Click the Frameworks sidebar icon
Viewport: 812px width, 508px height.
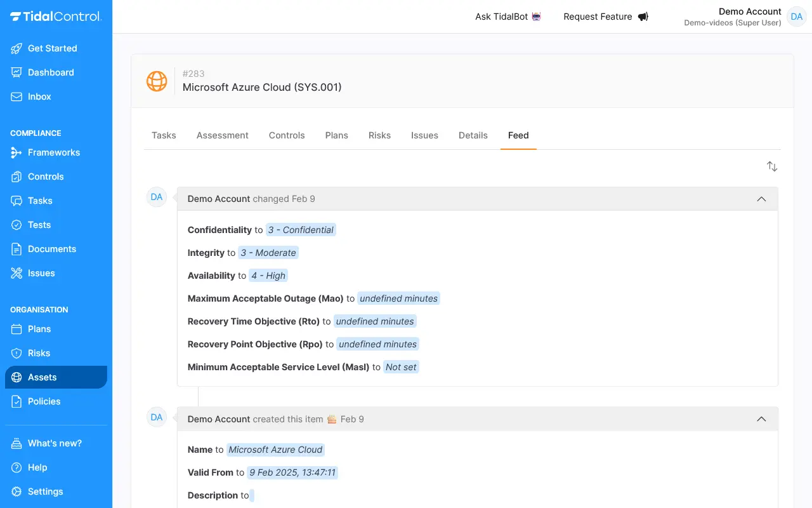tap(16, 152)
